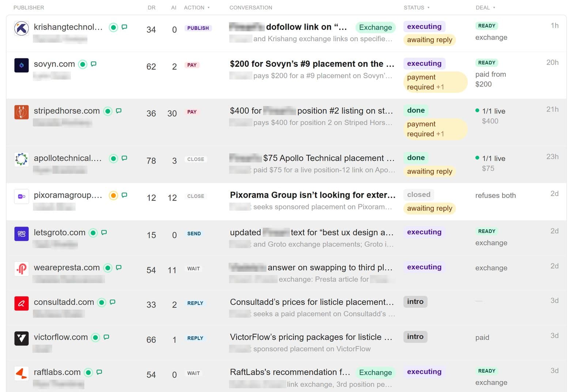Click the victorflow.com logo icon
Viewport: 573px width, 392px height.
click(21, 338)
